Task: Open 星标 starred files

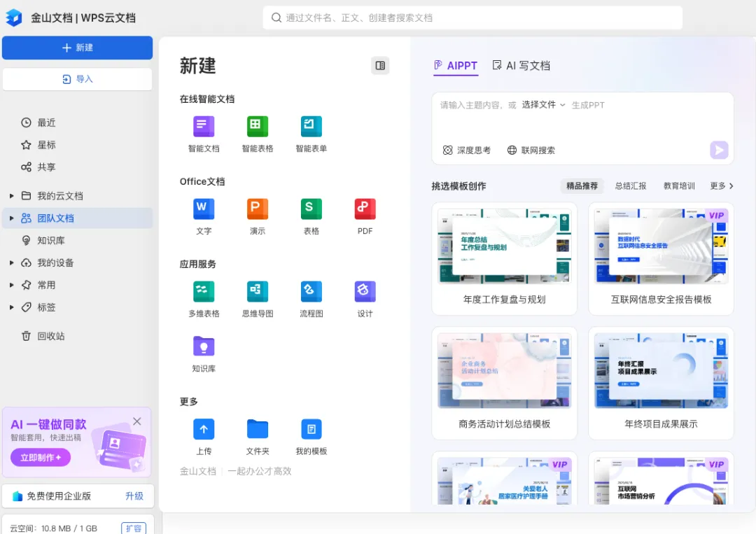Action: 77,145
